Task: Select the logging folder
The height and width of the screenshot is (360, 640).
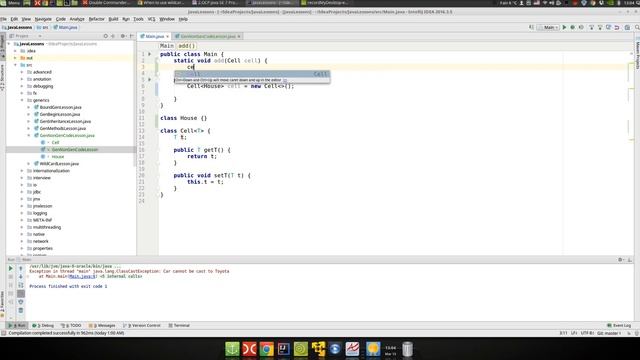Action: pos(40,213)
